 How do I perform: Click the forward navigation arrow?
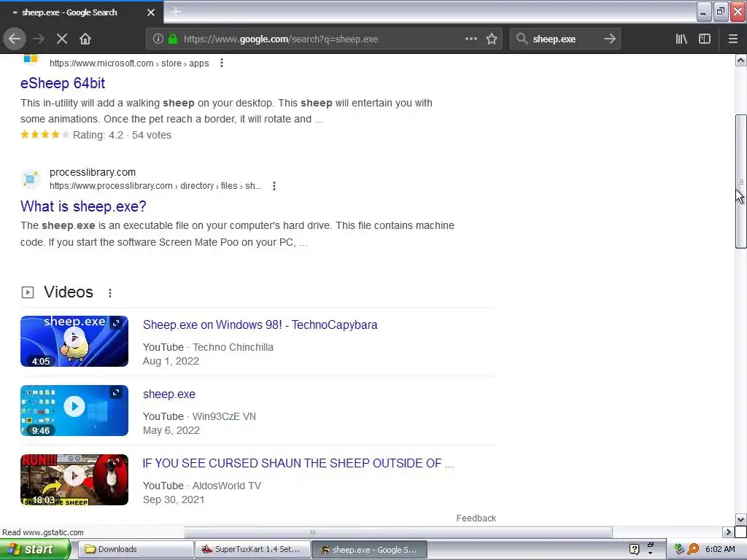click(x=39, y=39)
